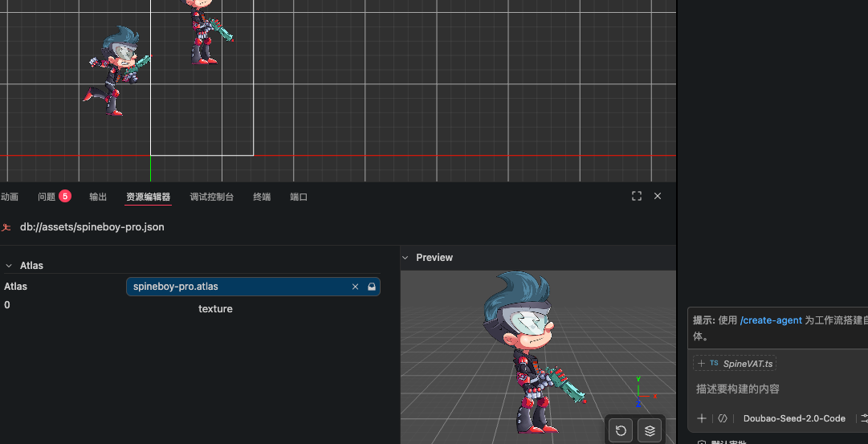Open the chat settings sliders icon
868x444 pixels.
863,418
